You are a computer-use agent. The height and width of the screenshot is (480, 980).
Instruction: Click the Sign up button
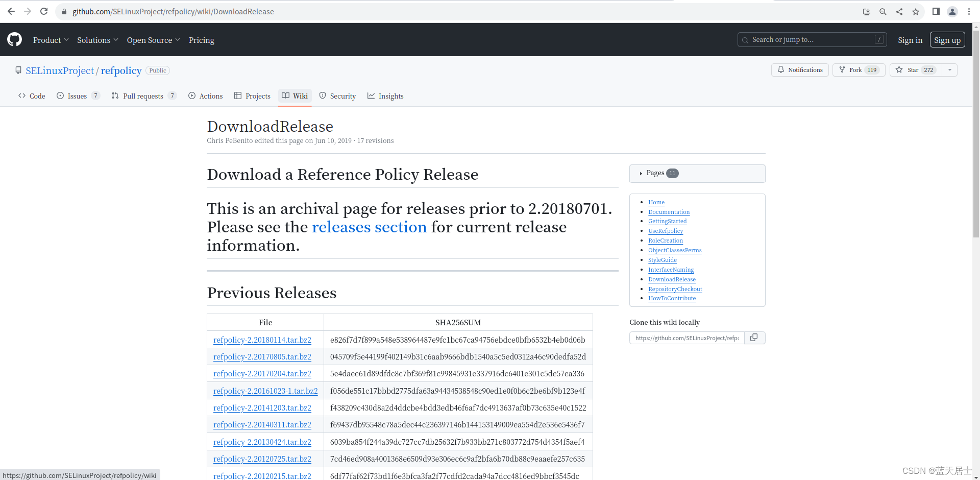coord(947,39)
